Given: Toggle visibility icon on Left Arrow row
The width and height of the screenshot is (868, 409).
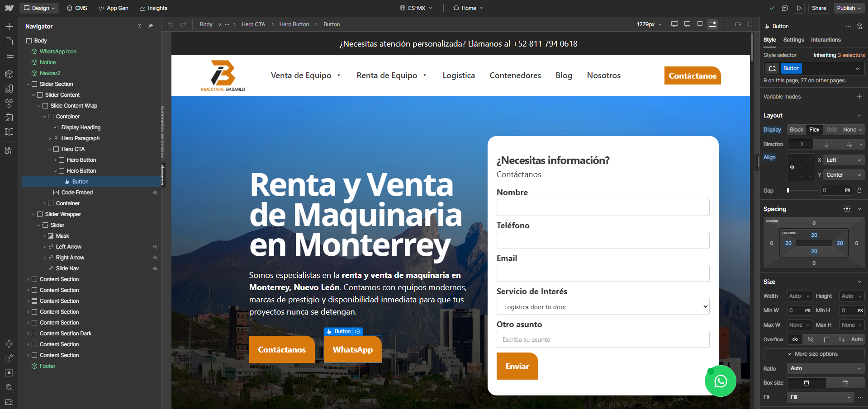Looking at the screenshot, I should (x=155, y=247).
